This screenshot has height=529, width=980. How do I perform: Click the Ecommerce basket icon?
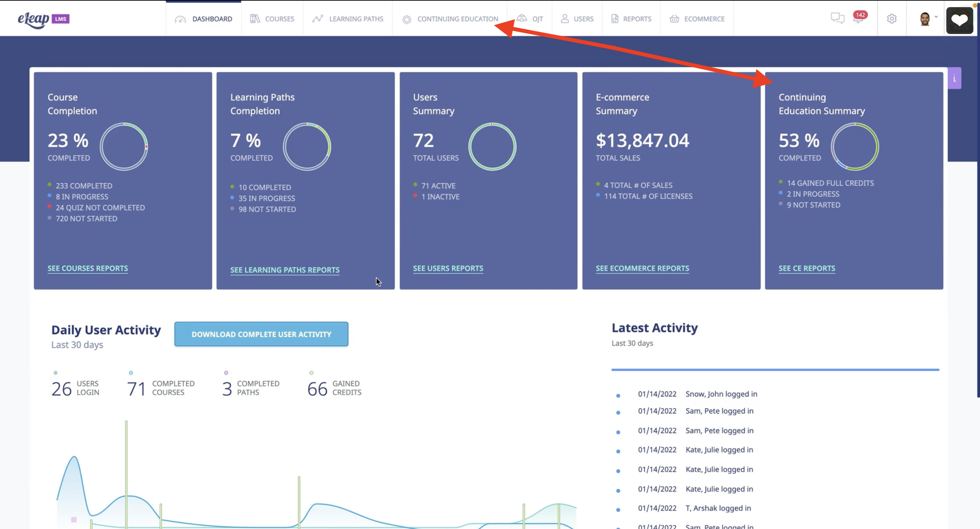pos(674,19)
